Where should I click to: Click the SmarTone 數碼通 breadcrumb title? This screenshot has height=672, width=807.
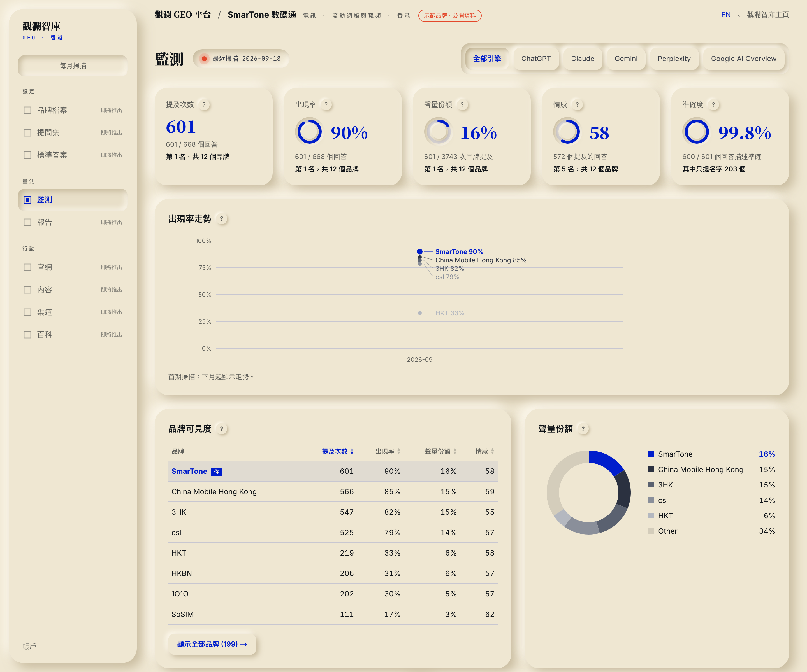tap(262, 15)
